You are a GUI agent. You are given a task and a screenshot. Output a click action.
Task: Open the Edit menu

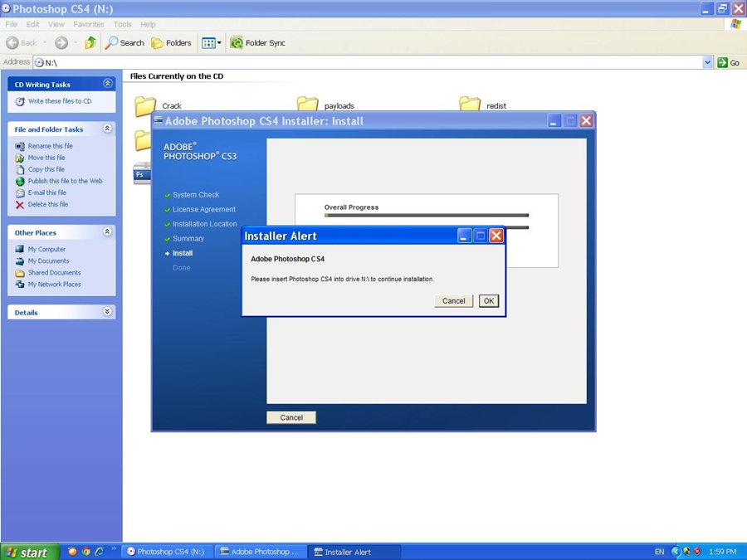[x=32, y=24]
